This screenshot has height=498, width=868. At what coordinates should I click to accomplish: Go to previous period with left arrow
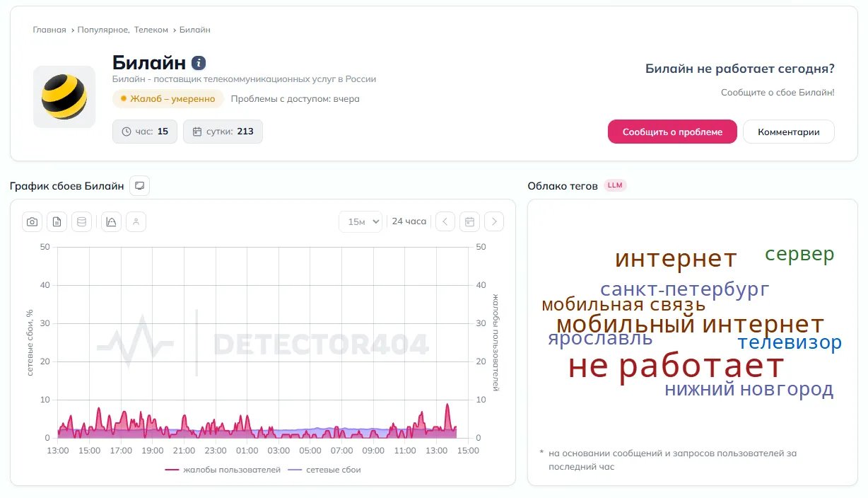445,221
